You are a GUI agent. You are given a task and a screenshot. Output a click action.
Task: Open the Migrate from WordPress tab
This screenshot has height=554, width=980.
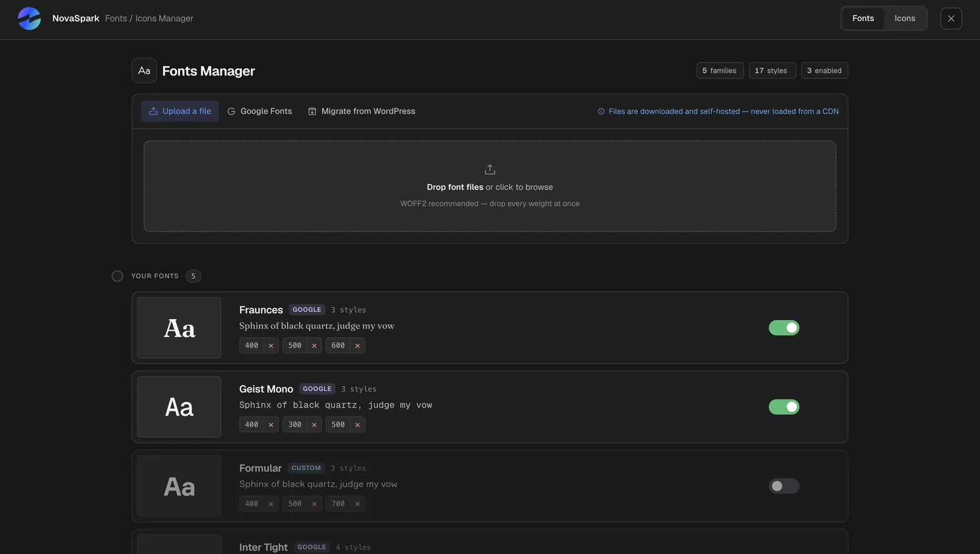point(362,112)
